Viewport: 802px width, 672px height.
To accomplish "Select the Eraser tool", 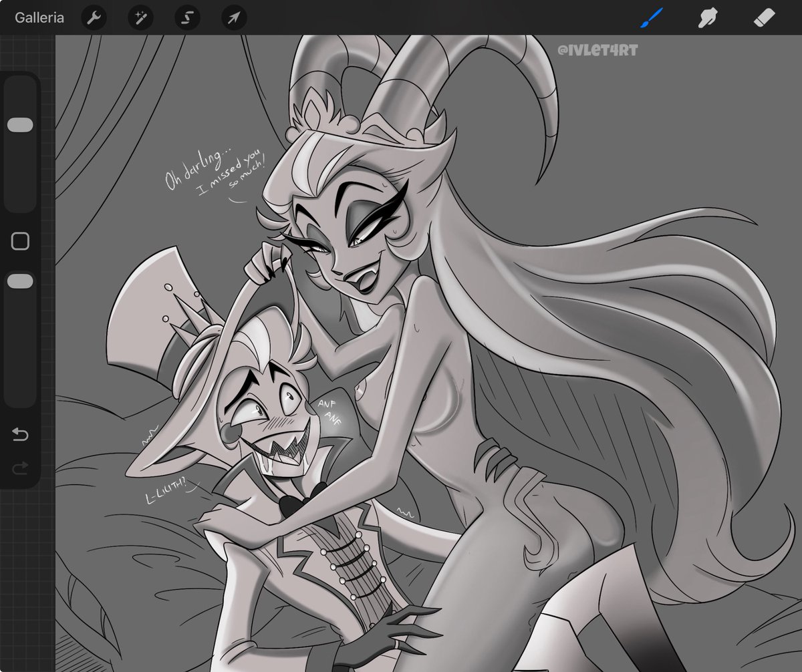I will pos(763,18).
